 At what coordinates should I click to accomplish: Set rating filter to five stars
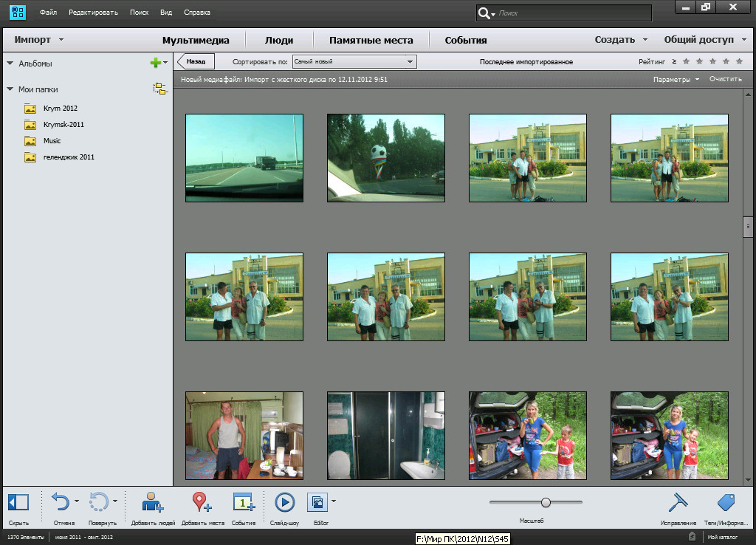(739, 62)
